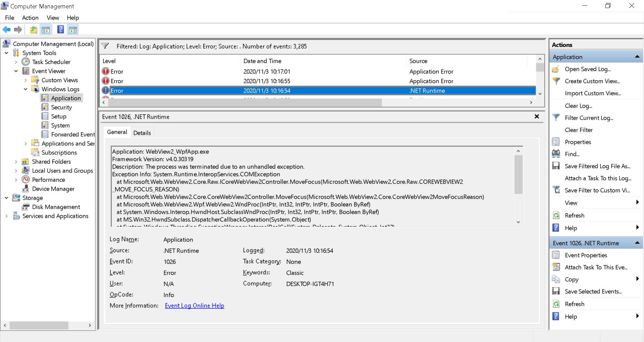644x342 pixels.
Task: Open Event Properties for Event 1026
Action: pyautogui.click(x=586, y=255)
